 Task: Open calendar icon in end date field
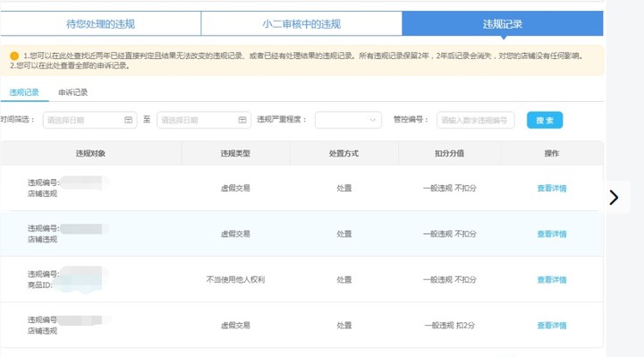242,120
